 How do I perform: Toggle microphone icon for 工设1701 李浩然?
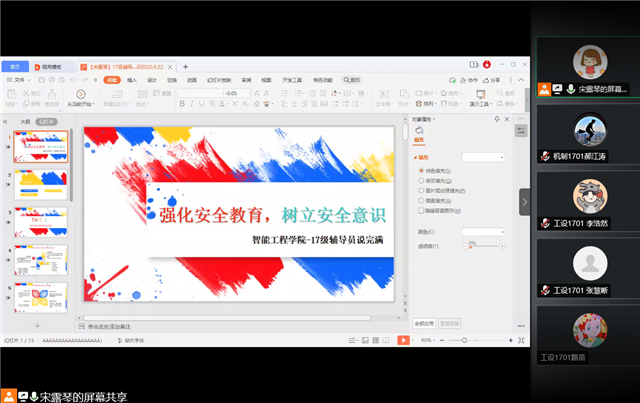click(545, 223)
